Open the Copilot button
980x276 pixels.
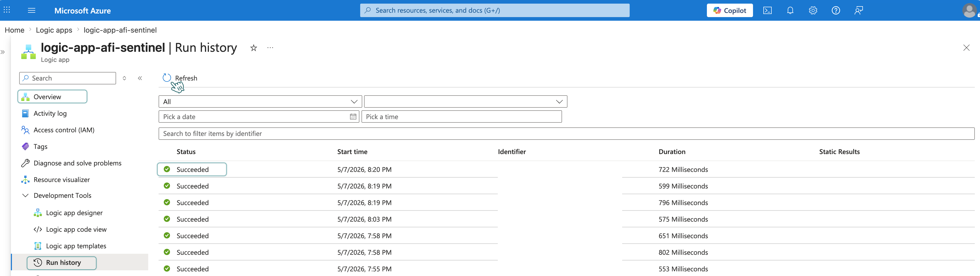[730, 10]
